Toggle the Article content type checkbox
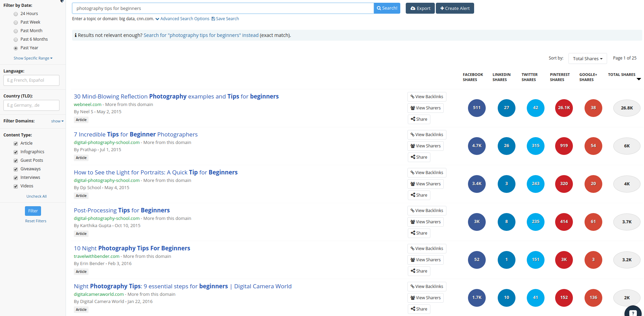 (x=16, y=144)
